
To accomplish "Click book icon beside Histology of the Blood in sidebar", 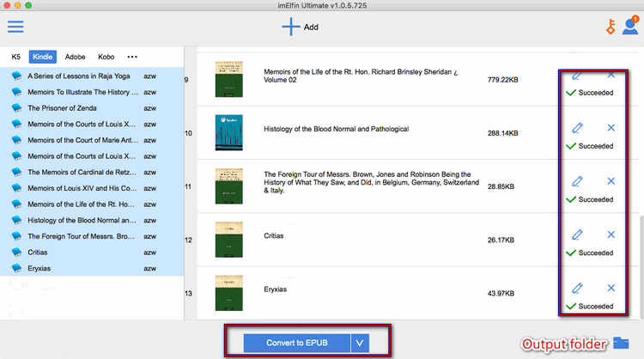I will [16, 220].
